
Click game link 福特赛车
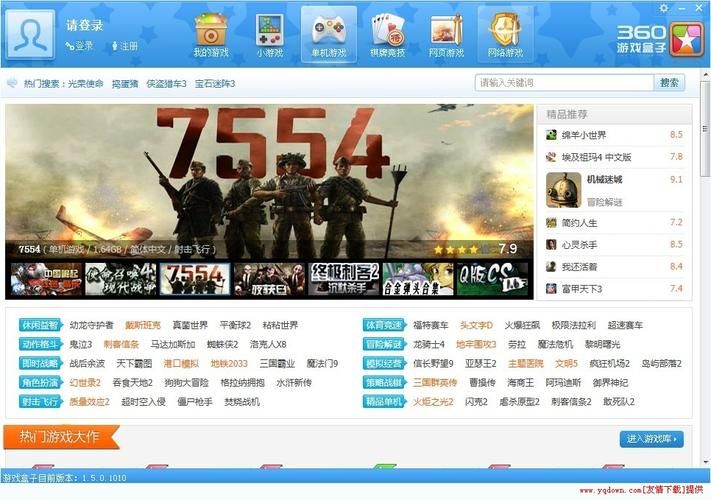pos(431,325)
